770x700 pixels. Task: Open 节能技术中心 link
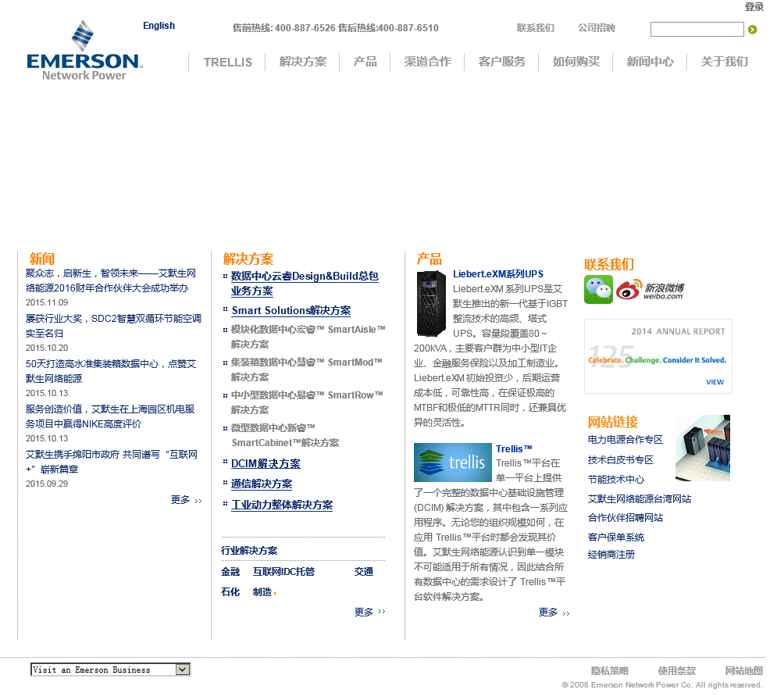(616, 480)
